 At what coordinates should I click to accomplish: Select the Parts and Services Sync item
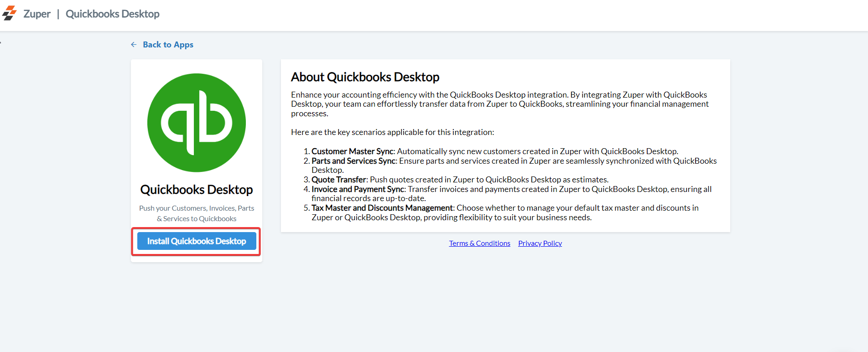pos(514,166)
